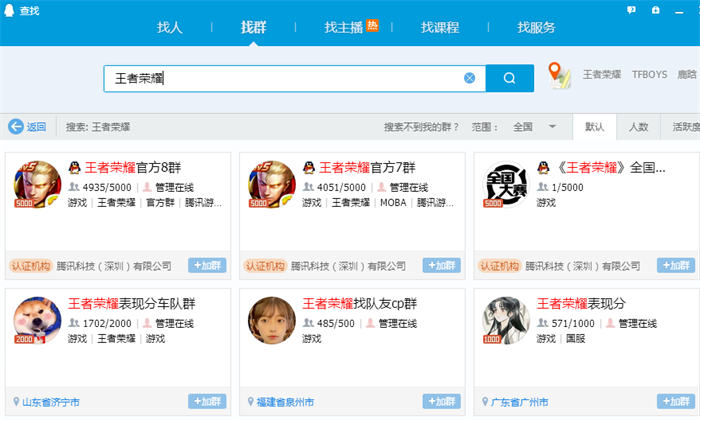Clear the search box text
Image resolution: width=701 pixels, height=435 pixels.
tap(469, 78)
